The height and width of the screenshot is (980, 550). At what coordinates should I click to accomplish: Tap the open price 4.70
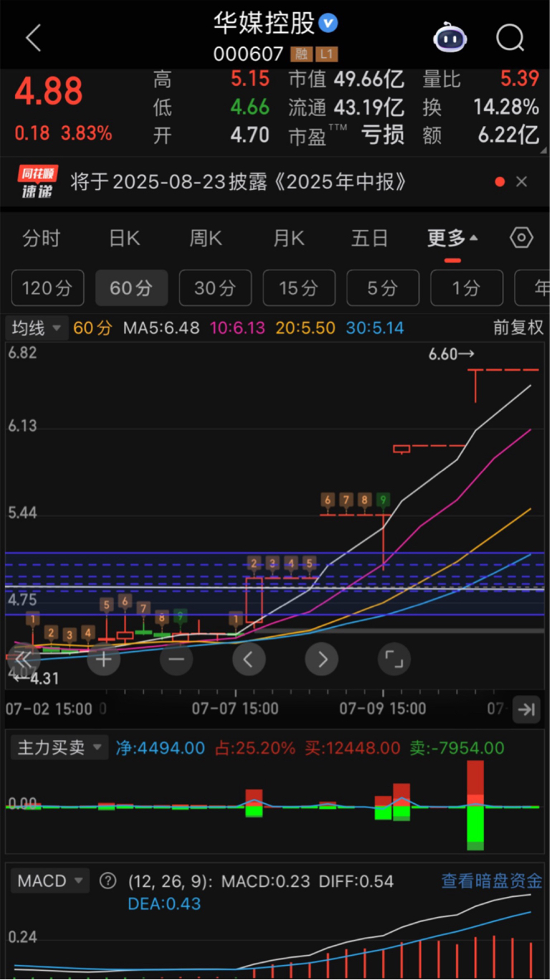click(x=250, y=135)
